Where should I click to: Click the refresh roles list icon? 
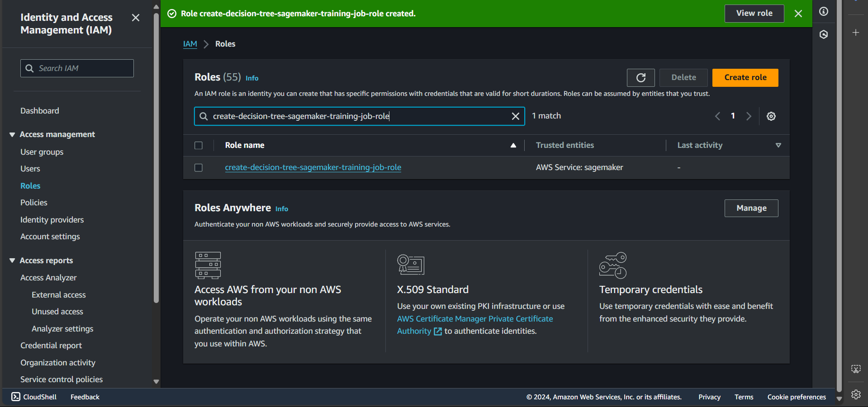[x=640, y=78]
